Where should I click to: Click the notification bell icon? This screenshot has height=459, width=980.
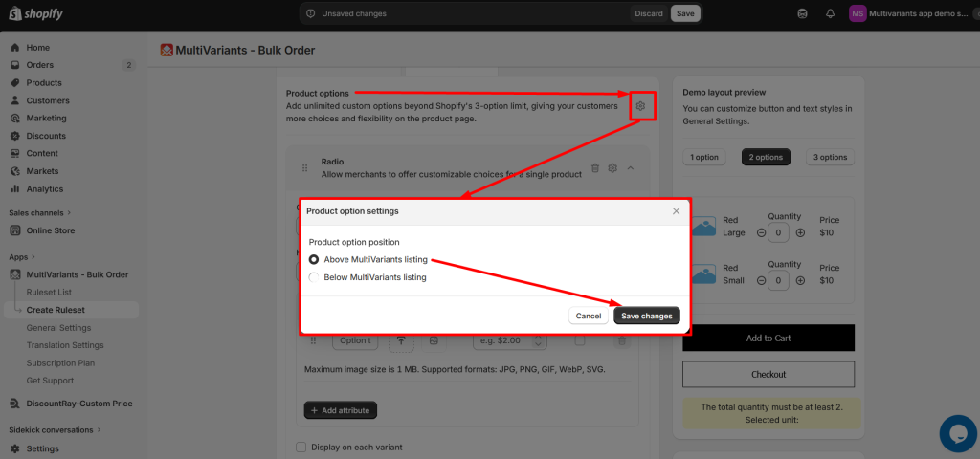tap(830, 13)
